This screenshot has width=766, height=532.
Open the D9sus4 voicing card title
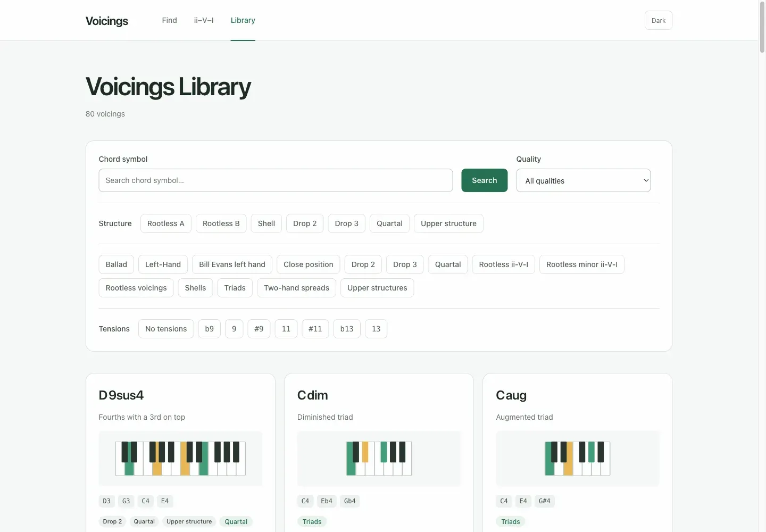pos(121,395)
